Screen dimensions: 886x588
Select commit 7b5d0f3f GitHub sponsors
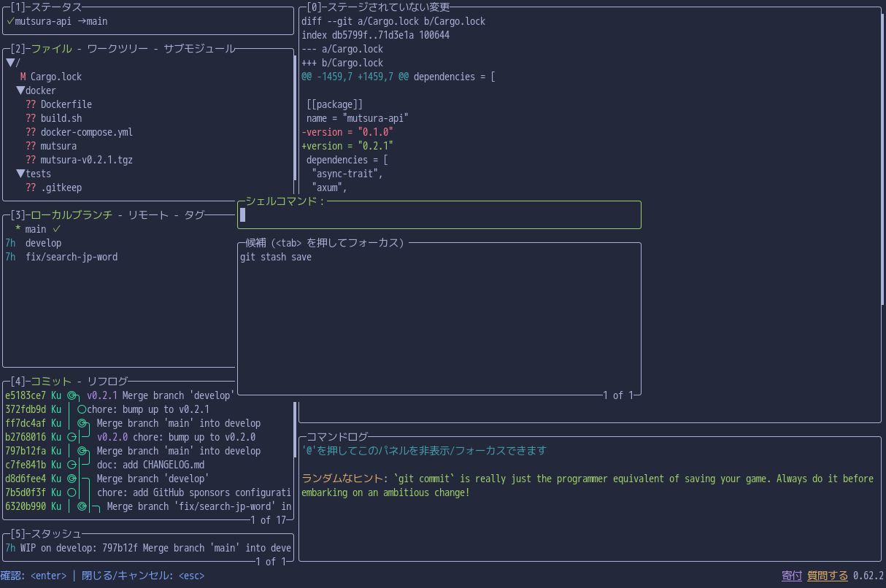click(x=148, y=492)
